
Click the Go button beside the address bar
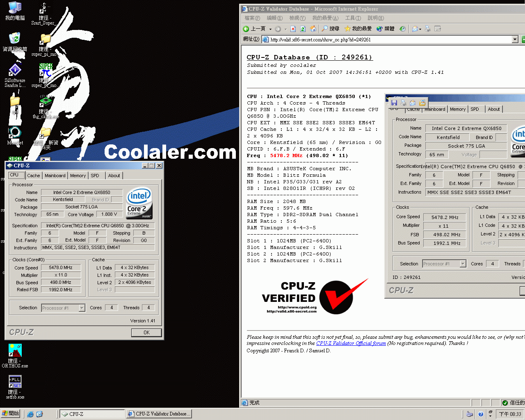[x=523, y=39]
